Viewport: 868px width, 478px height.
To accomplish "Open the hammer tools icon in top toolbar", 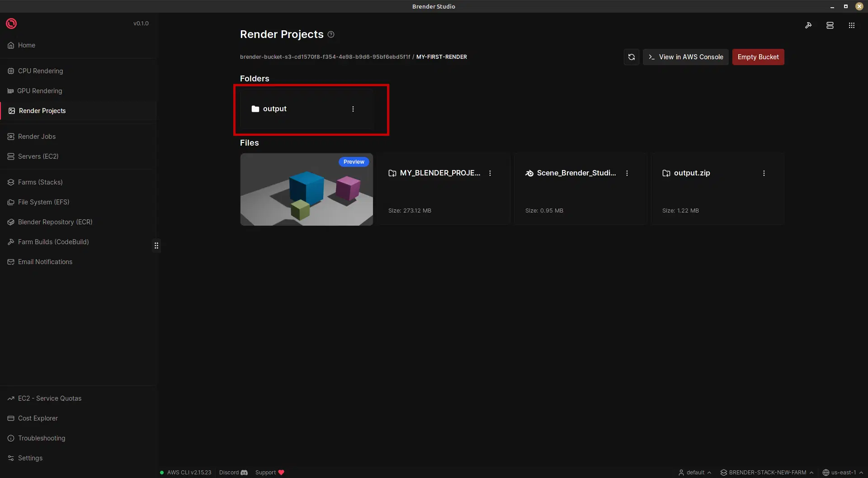I will (x=809, y=25).
